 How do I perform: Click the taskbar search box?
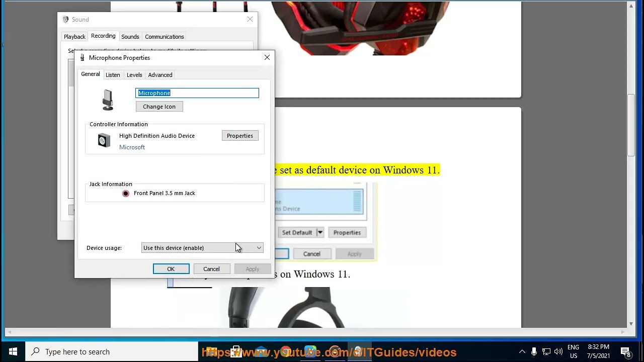112,352
